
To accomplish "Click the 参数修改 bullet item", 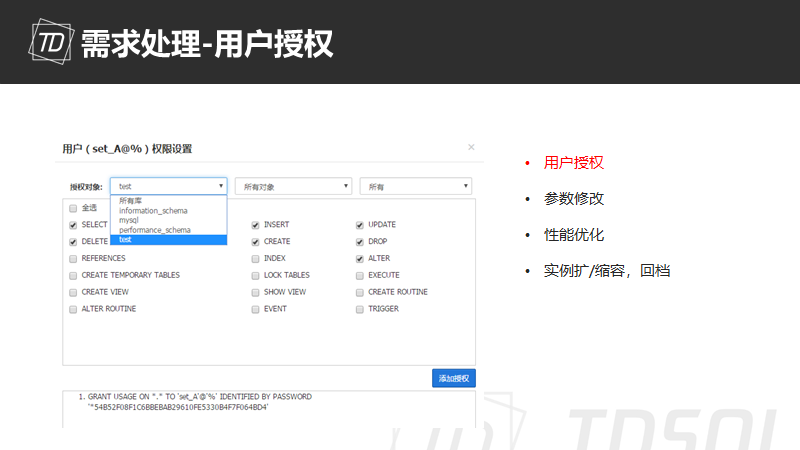I will [x=573, y=198].
